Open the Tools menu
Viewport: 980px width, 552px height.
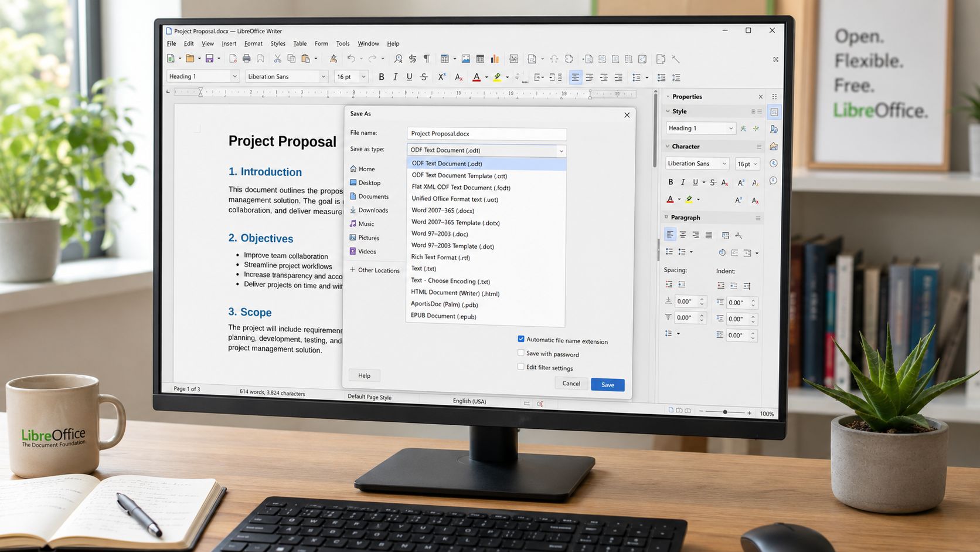pos(343,43)
